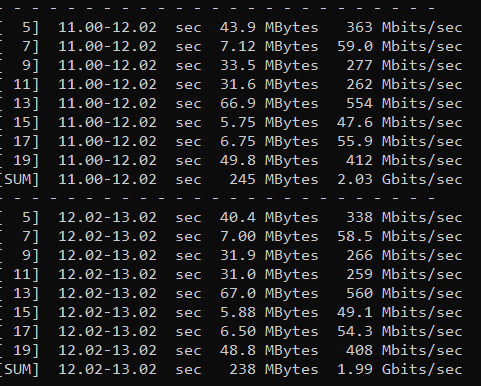Select the 54.3 Mbits/sec bitrate for stream 17
Screen dimensions: 481x386
400,332
